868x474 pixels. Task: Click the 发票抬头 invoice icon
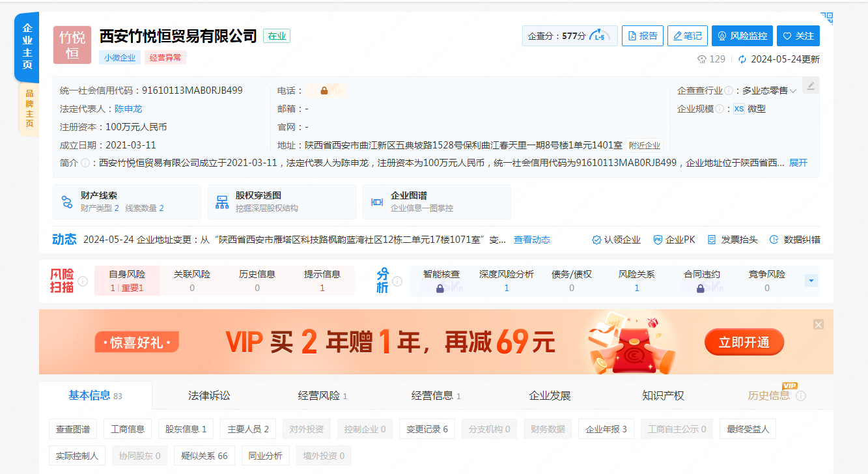pos(712,240)
